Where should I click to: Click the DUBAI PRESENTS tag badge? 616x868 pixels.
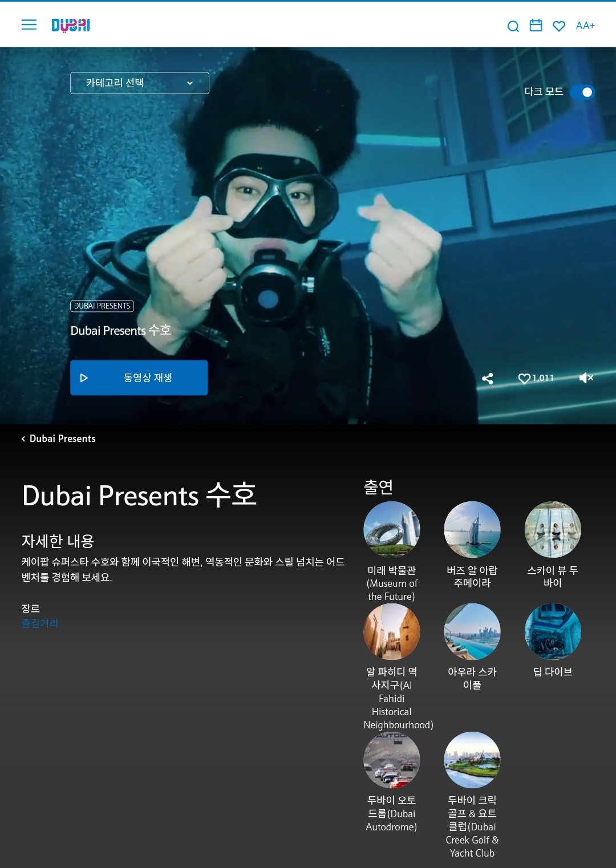tap(102, 306)
